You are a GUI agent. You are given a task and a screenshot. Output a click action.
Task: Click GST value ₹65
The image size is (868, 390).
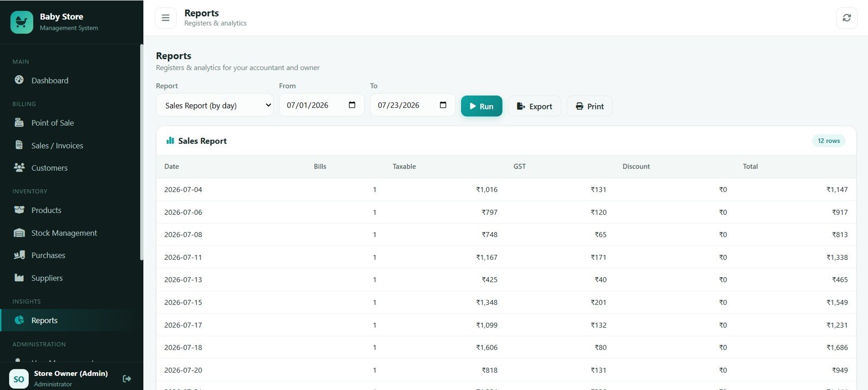pos(601,234)
